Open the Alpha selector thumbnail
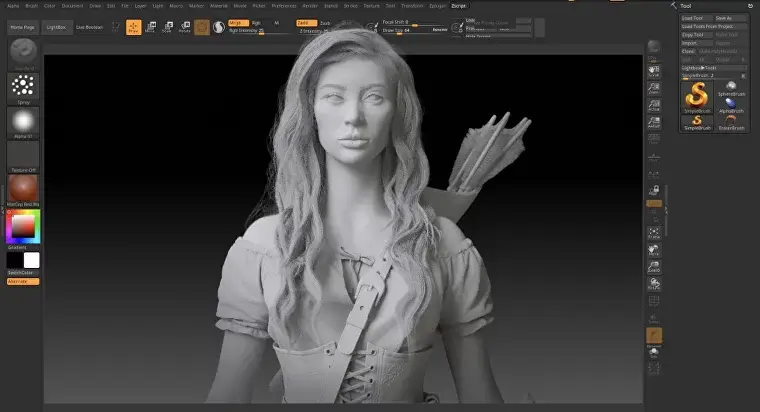Viewport: 760px width, 412px height. pos(23,122)
